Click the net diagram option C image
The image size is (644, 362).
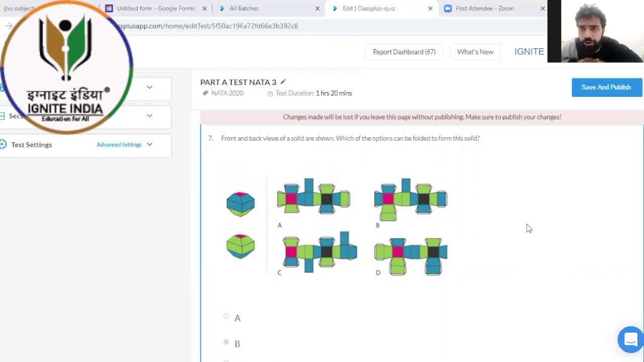pos(320,253)
